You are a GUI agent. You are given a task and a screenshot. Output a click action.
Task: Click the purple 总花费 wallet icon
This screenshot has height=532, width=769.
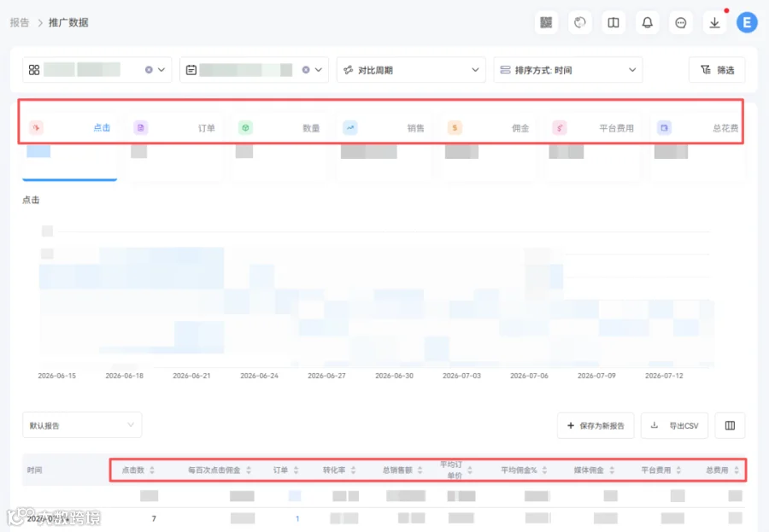(x=664, y=128)
